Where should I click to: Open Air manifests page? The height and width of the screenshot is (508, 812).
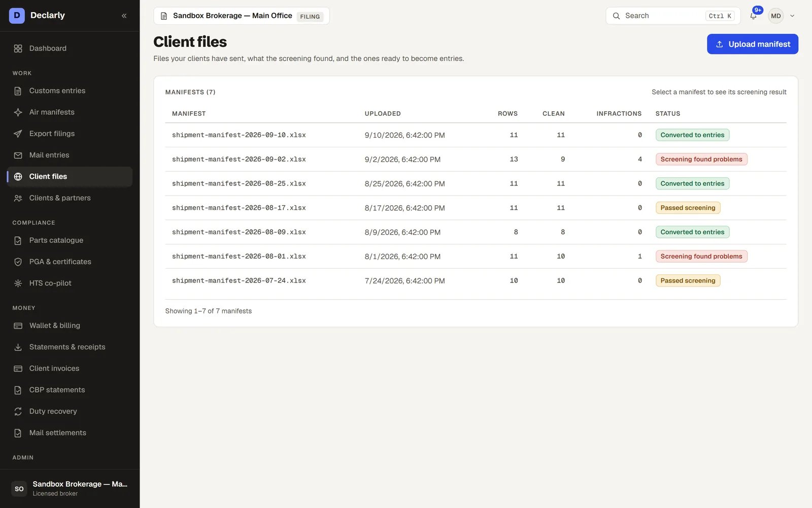[70, 112]
